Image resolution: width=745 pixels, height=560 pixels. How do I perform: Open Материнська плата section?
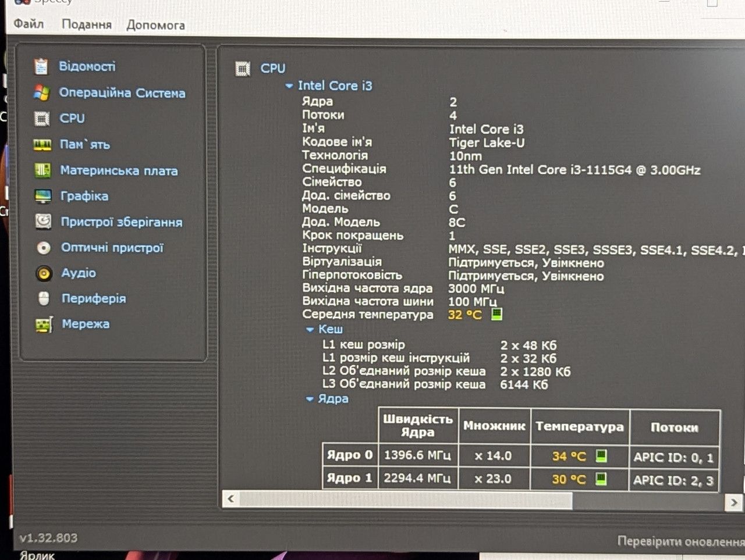point(119,170)
